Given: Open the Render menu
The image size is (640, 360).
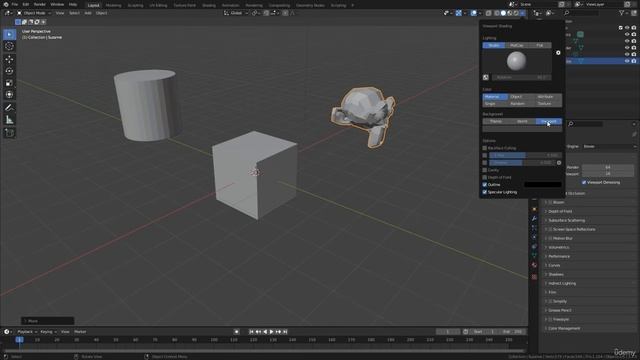Looking at the screenshot, I should point(40,4).
